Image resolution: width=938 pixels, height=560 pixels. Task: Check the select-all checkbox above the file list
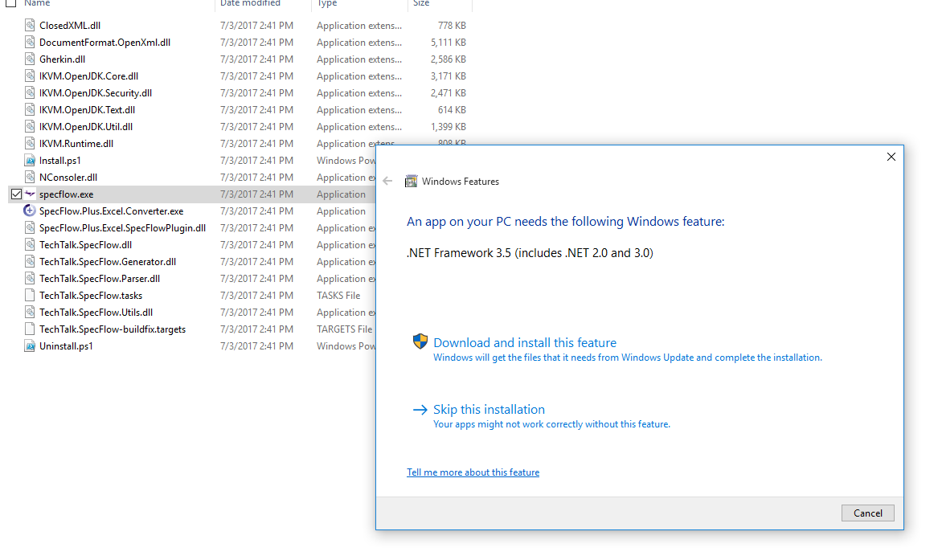[x=10, y=3]
